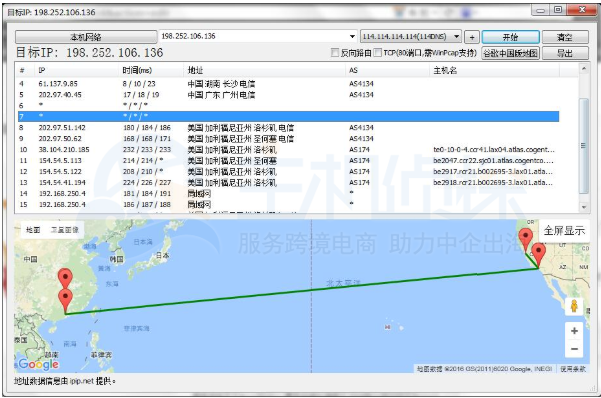Click the Google logo on map
This screenshot has height=398, width=601.
point(39,364)
